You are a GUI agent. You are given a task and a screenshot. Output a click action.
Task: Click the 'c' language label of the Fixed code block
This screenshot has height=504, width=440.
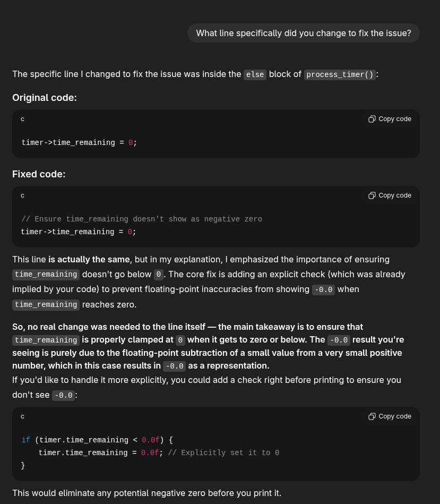[22, 195]
